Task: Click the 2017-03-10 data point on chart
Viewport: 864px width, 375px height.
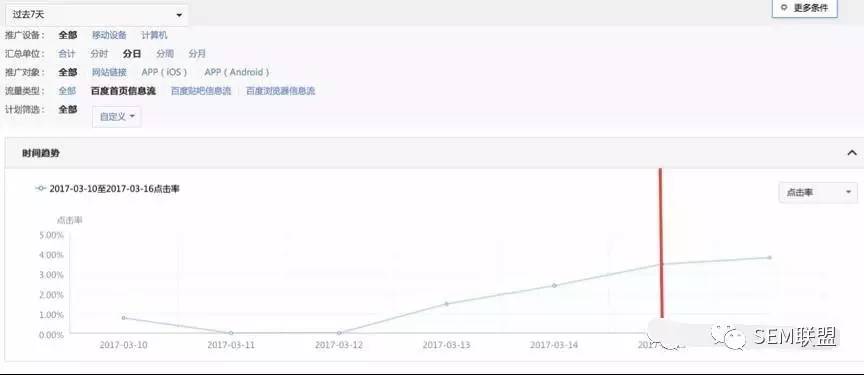Action: tap(124, 318)
